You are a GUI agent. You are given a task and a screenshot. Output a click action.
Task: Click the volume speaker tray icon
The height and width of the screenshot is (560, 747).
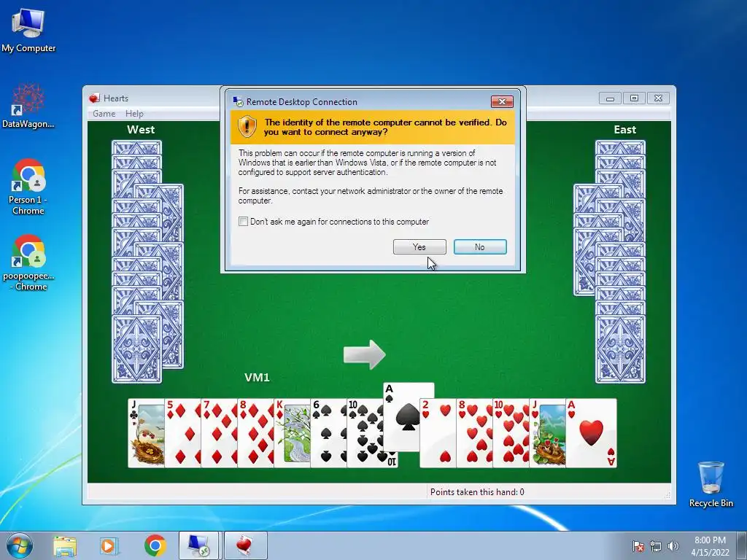coord(673,546)
